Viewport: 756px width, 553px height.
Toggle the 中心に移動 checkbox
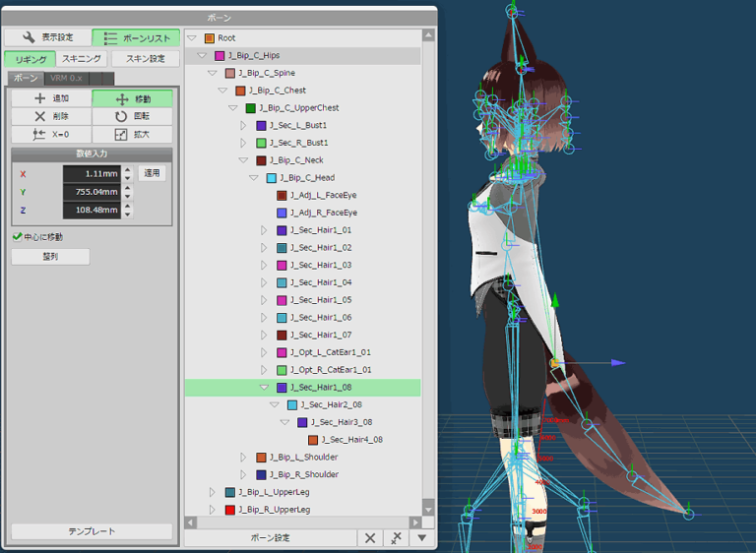click(x=17, y=237)
